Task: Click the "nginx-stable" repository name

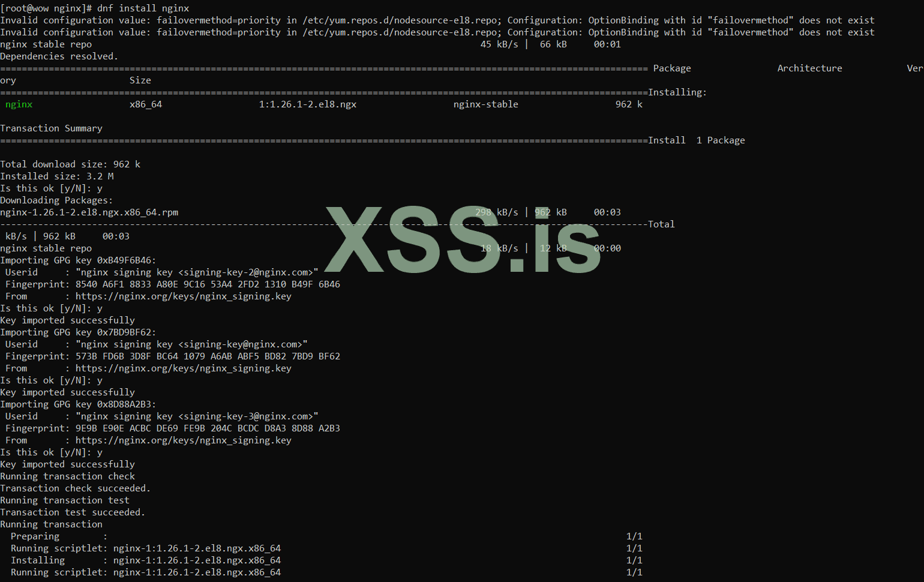Action: tap(486, 104)
